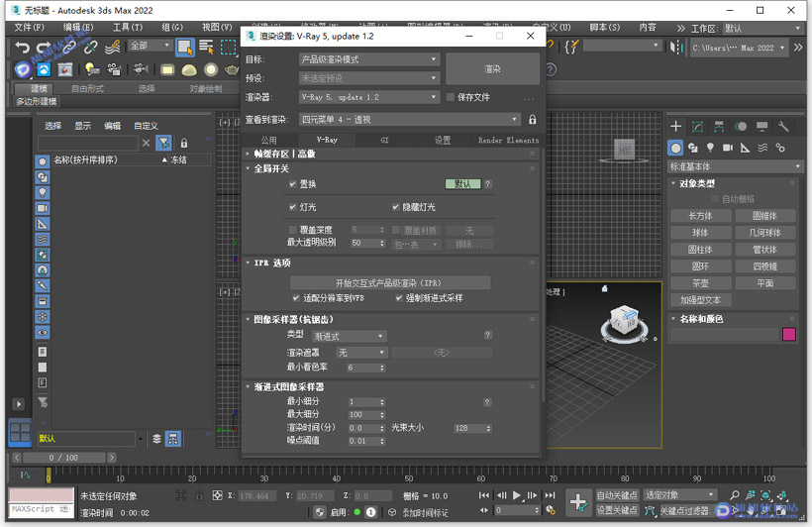812x527 pixels.
Task: Click the Bind to Space Warp icon
Action: [x=112, y=48]
